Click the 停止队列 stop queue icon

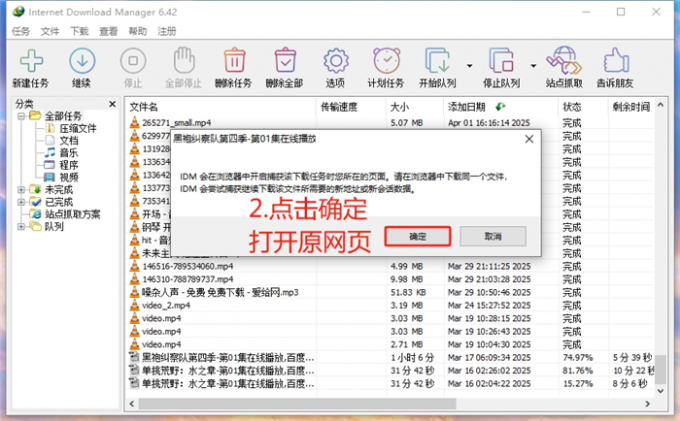(x=501, y=60)
